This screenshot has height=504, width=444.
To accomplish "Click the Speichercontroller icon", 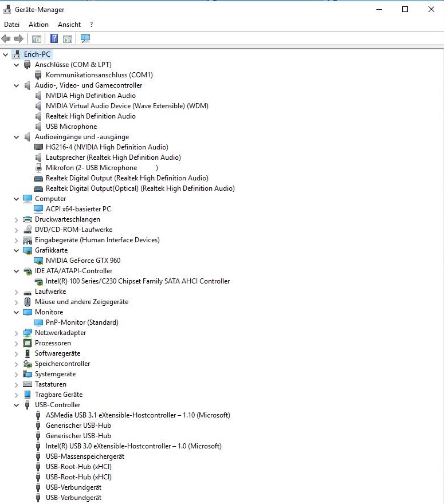I will (27, 364).
